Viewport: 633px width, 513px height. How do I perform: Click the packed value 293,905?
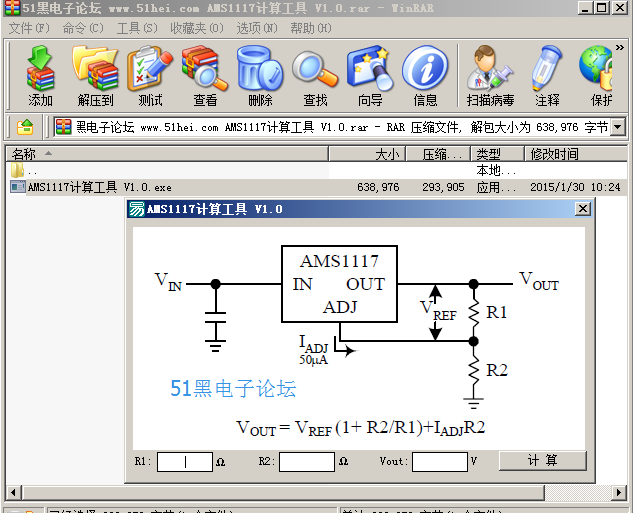tap(443, 187)
